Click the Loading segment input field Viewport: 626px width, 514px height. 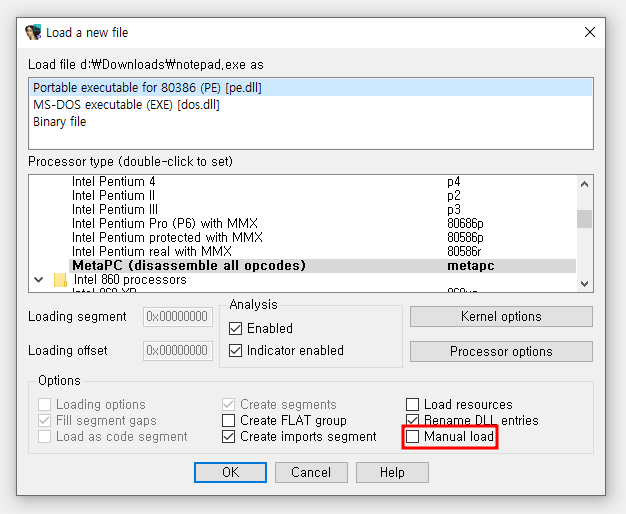(x=178, y=317)
